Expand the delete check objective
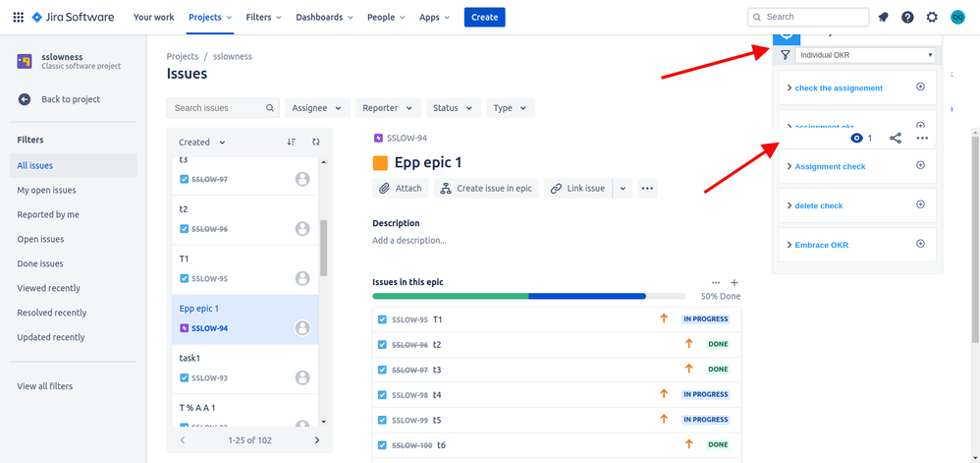Viewport: 980px width, 463px height. tap(789, 205)
